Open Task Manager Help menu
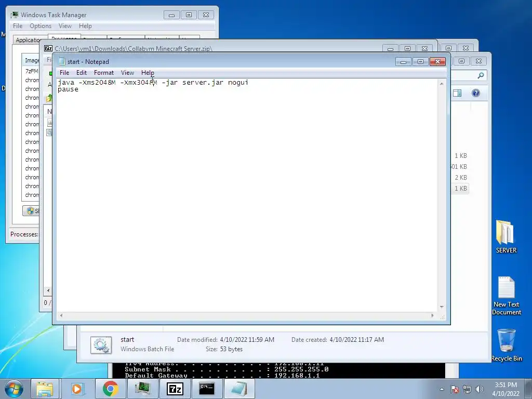Screen dimensions: 532x399 pyautogui.click(x=85, y=26)
